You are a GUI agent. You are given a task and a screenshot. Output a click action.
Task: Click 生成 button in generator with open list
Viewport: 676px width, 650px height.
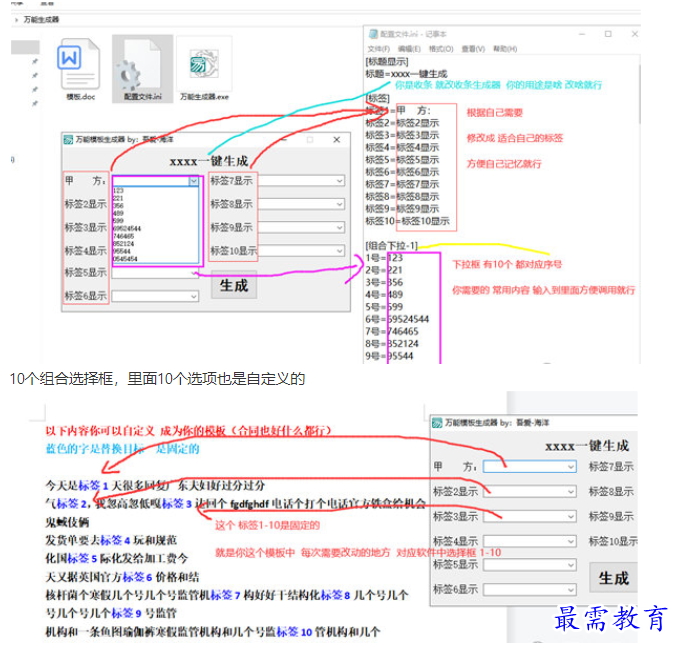[x=234, y=285]
